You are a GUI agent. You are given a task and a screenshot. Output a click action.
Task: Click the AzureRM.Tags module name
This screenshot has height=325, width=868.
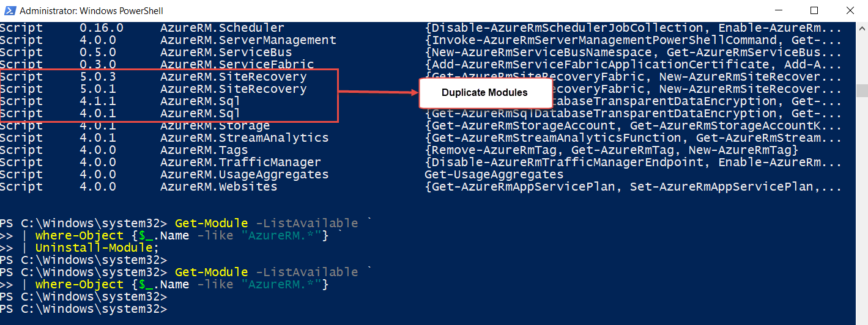click(x=204, y=150)
